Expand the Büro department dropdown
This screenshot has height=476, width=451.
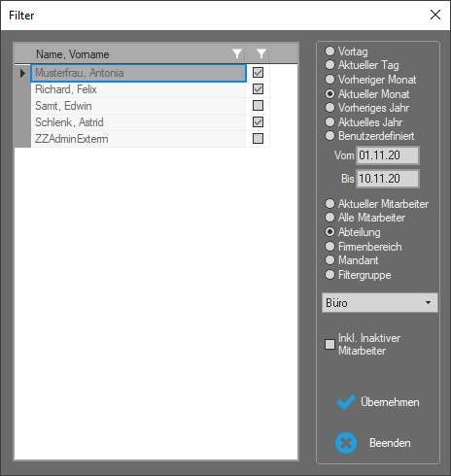click(x=380, y=303)
